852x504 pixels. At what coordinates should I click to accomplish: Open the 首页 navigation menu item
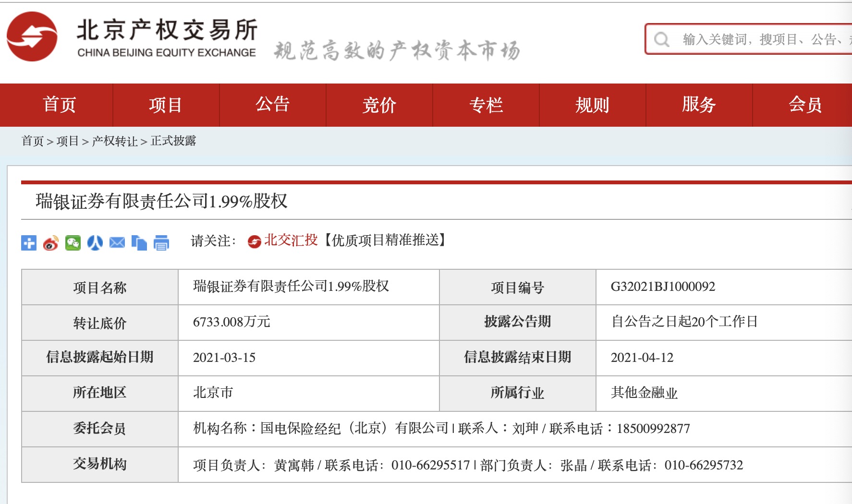(60, 105)
